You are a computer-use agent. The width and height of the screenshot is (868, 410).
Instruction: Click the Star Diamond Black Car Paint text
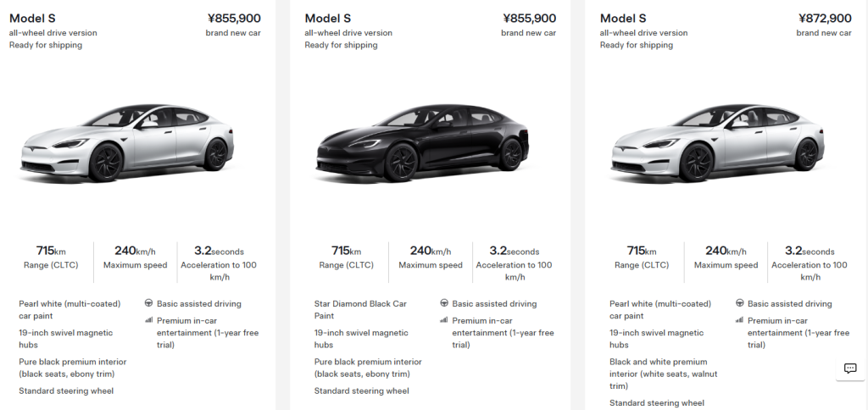[360, 309]
